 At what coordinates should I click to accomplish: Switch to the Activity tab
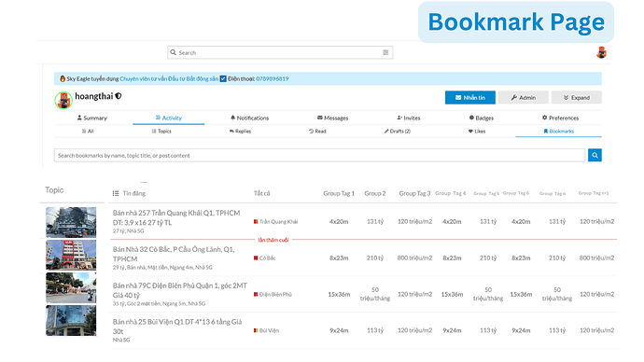(x=168, y=118)
